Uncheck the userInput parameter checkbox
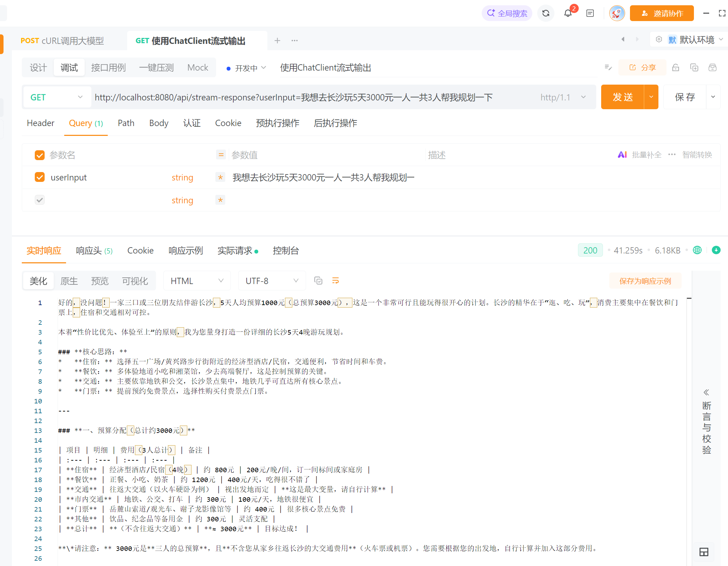This screenshot has width=728, height=566. (40, 177)
